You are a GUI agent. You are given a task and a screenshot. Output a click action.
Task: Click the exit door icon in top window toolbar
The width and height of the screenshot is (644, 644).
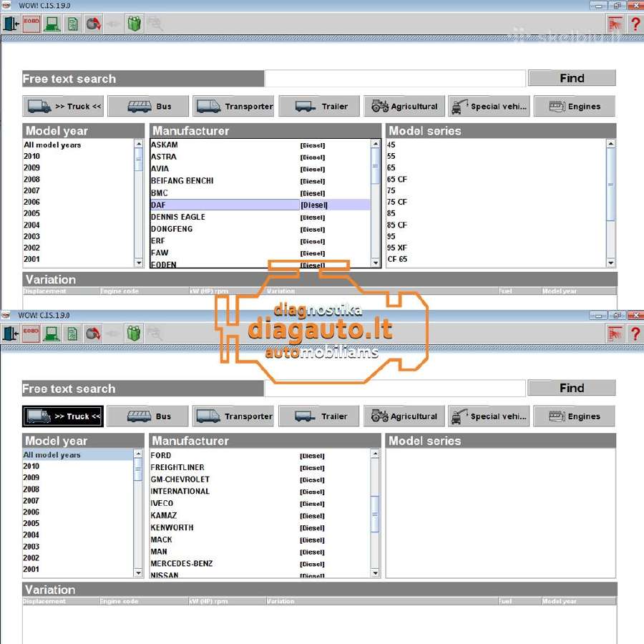(x=11, y=24)
